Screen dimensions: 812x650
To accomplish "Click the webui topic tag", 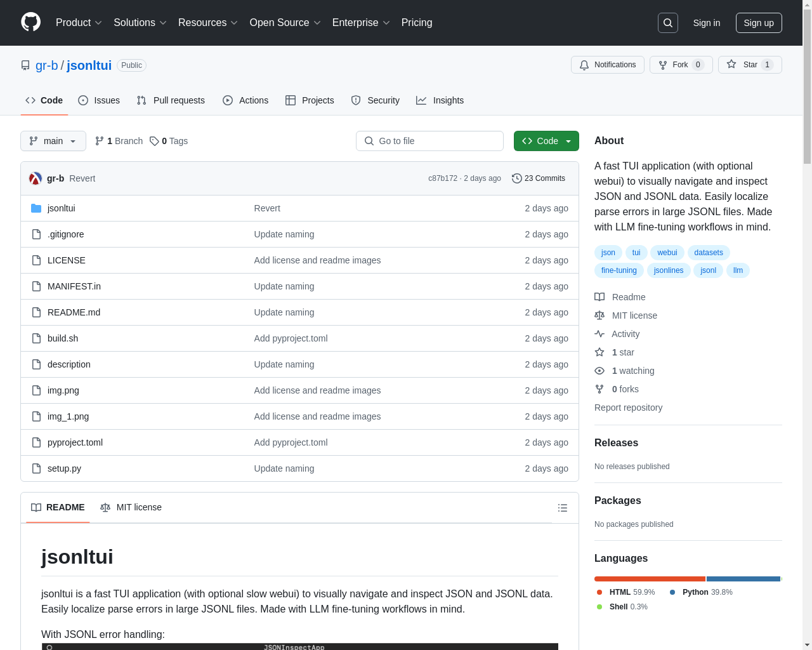I will coord(667,253).
